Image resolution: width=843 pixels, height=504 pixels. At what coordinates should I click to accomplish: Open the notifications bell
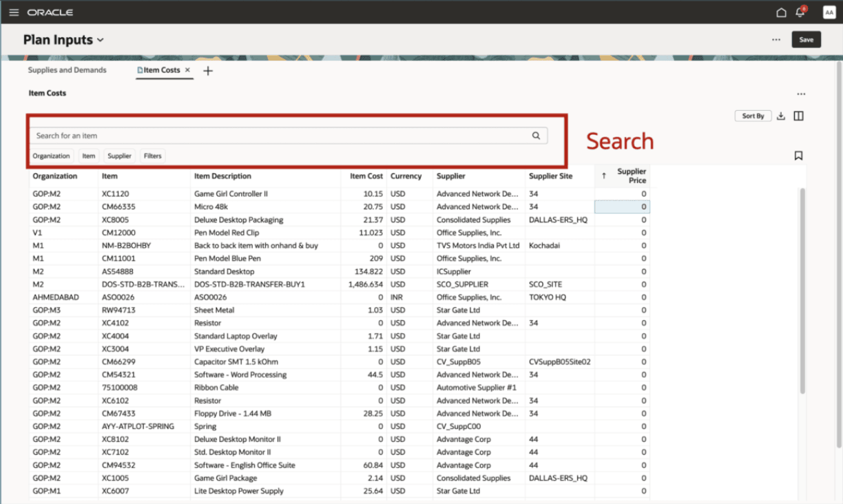click(x=800, y=12)
